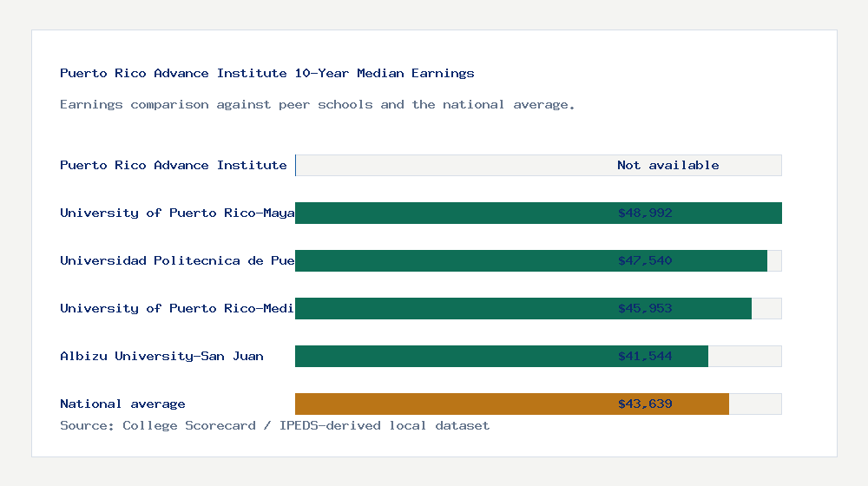
Task: Click the National average row label
Action: (122, 404)
